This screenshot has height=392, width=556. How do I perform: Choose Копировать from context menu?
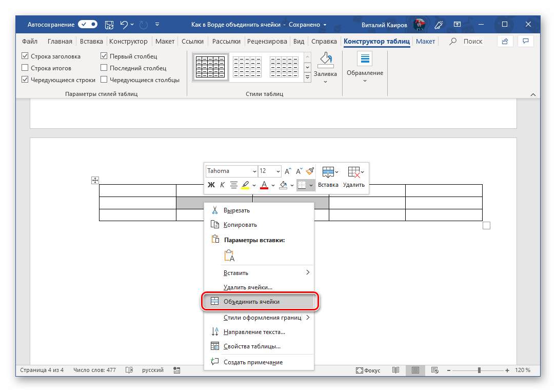pos(259,225)
